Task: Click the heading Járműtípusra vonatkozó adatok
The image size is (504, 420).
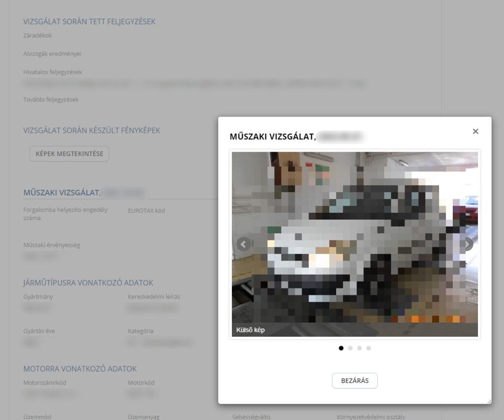Action: coord(88,283)
